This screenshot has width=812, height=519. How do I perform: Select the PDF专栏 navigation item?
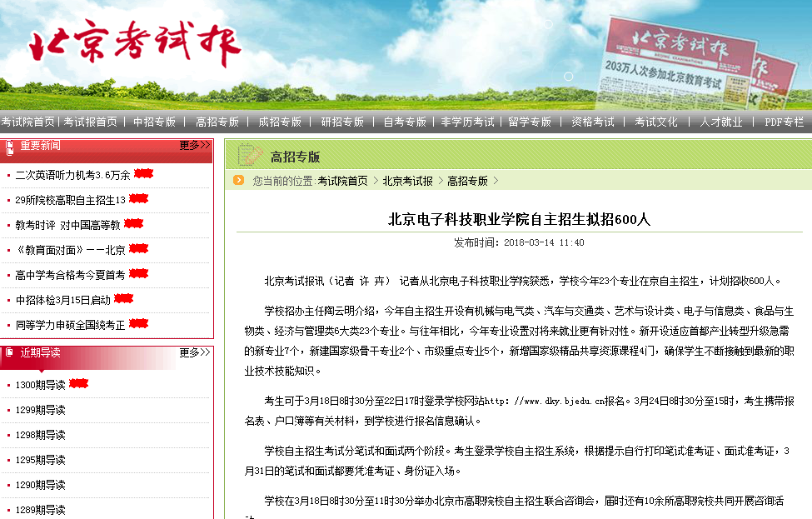point(784,122)
